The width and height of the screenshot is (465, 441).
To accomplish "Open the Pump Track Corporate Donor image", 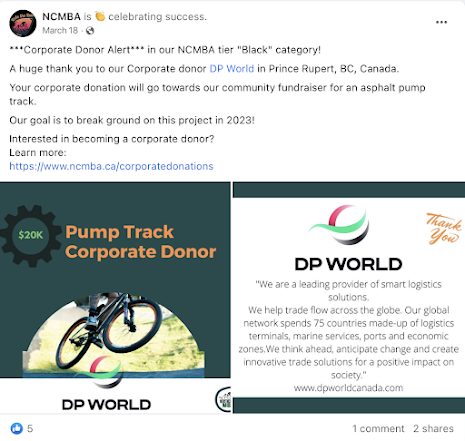I will (x=115, y=298).
